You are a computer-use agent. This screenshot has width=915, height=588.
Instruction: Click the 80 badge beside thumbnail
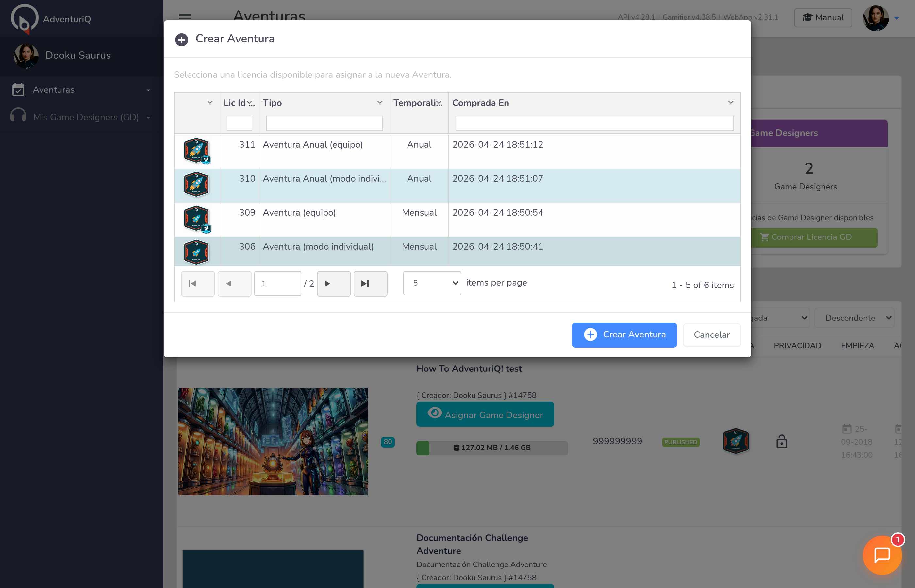point(388,442)
